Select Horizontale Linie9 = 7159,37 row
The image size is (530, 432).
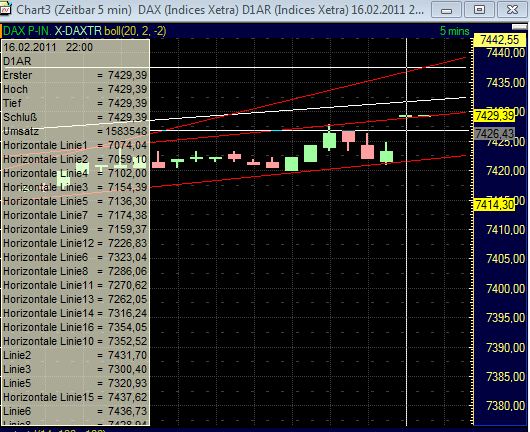pos(75,230)
